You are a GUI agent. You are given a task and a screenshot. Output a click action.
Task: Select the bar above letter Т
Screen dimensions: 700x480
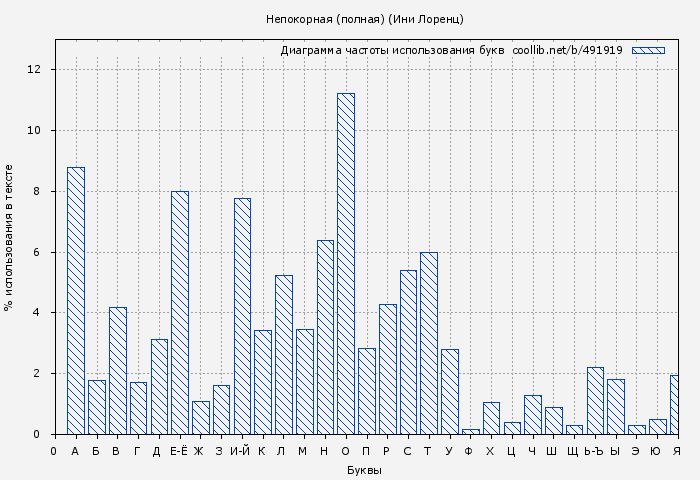tap(429, 343)
